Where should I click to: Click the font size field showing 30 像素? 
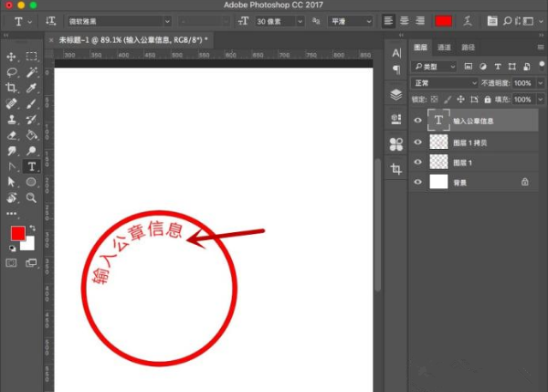pos(274,20)
